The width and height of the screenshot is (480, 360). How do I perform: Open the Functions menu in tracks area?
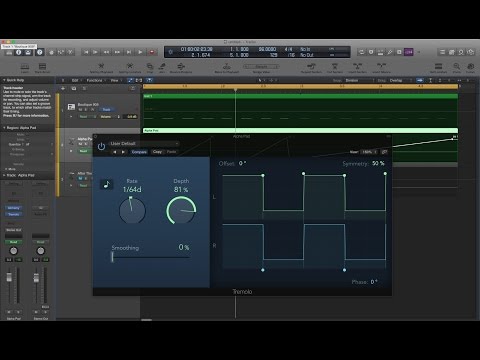pyautogui.click(x=96, y=80)
